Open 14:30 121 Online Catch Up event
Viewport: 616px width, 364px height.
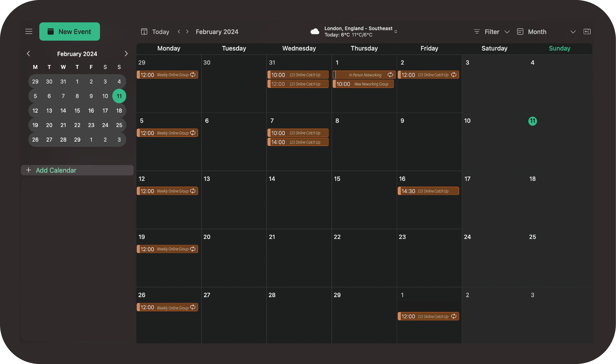pyautogui.click(x=428, y=191)
